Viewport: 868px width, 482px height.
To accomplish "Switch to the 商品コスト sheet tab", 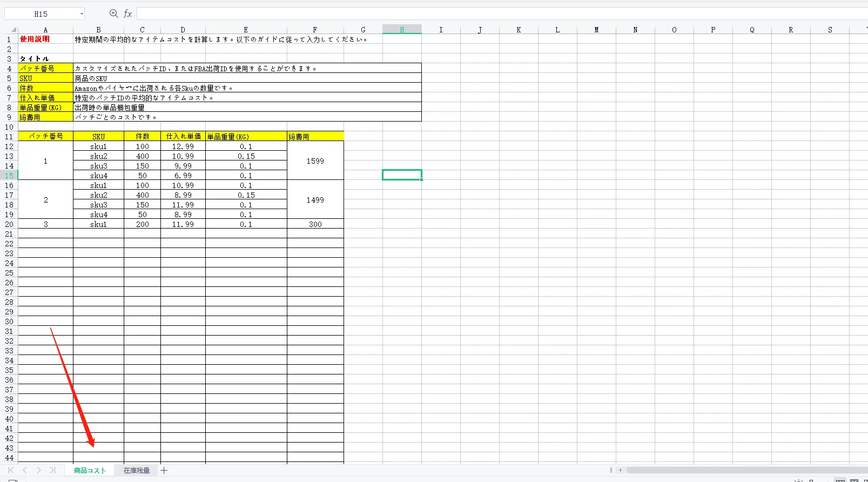I will [x=90, y=470].
